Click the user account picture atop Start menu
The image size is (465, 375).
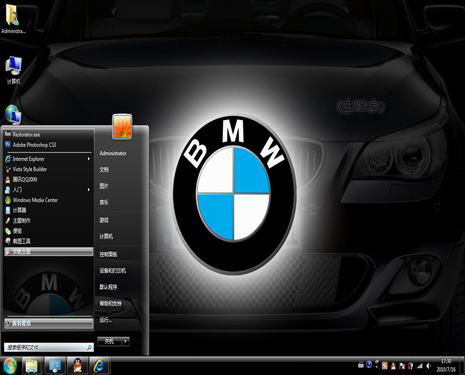(x=122, y=127)
